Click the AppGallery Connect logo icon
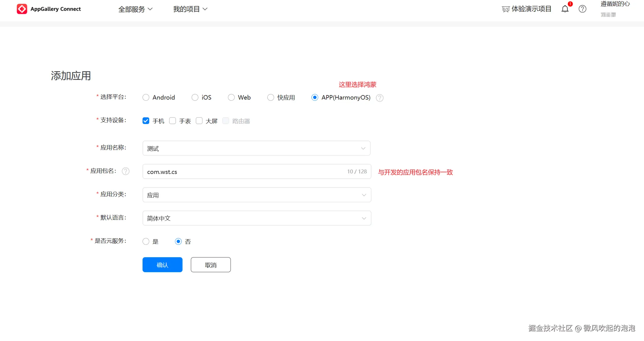This screenshot has width=644, height=341. click(x=22, y=9)
